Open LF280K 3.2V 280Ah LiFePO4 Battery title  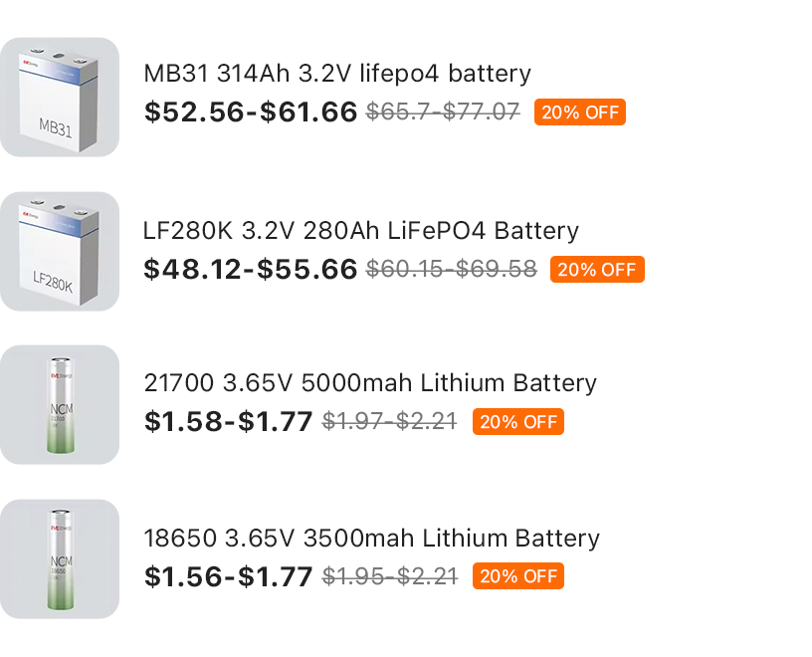point(361,231)
